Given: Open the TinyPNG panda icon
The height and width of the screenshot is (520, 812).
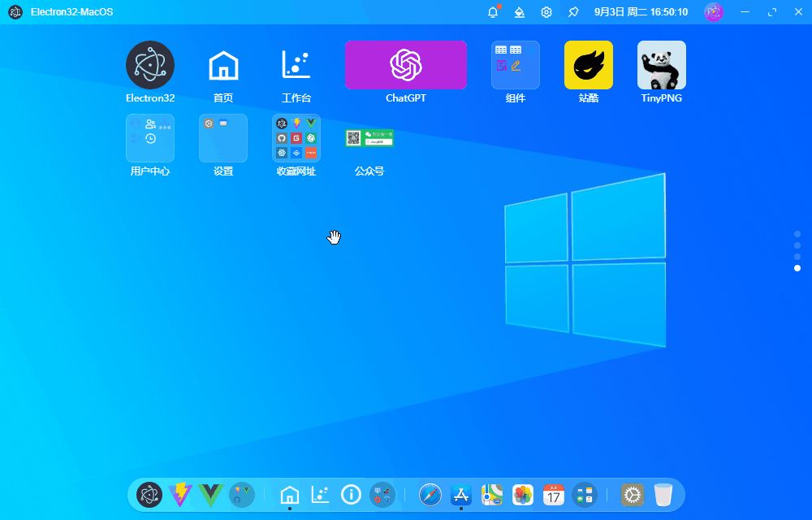Looking at the screenshot, I should click(x=661, y=65).
